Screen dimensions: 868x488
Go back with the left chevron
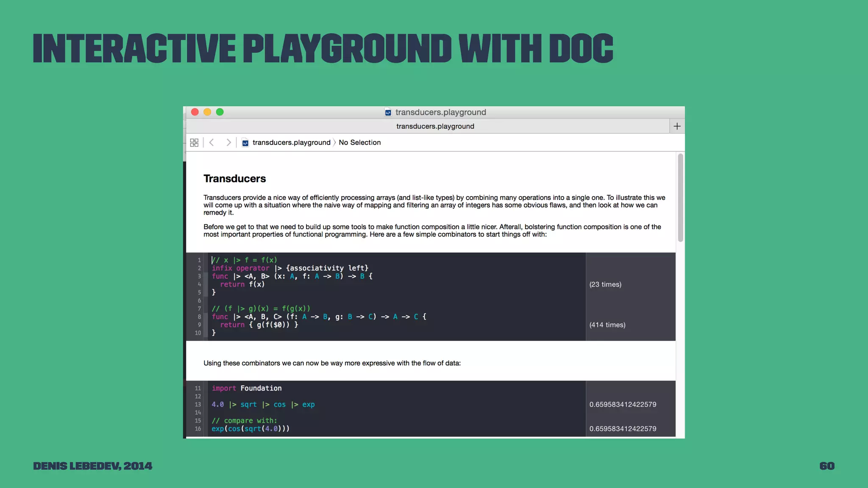[211, 142]
